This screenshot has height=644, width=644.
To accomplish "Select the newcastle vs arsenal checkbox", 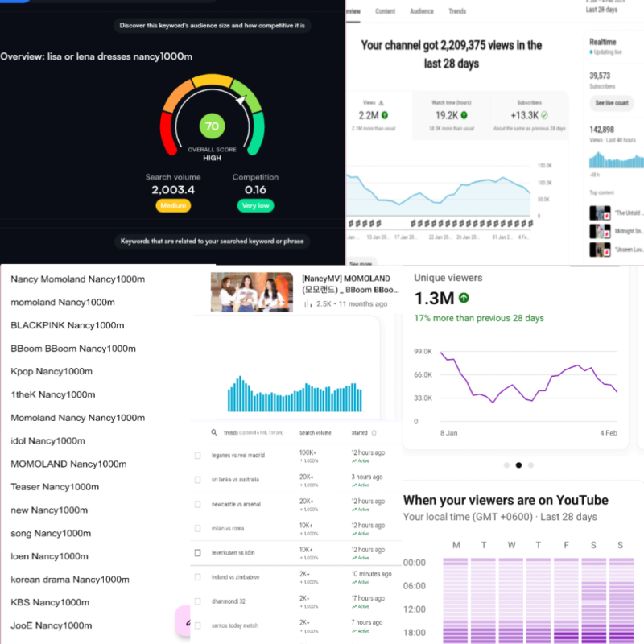I will point(198,504).
